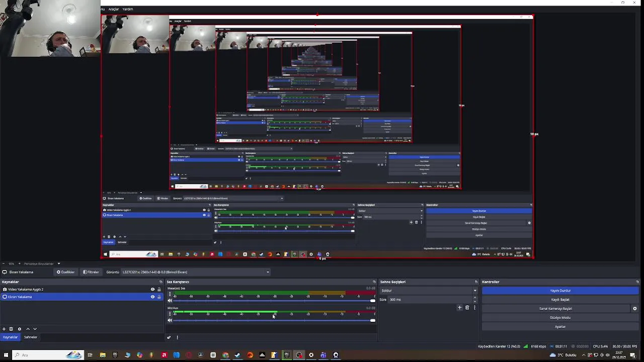Viewport: 644px width, 362px height.
Task: Move selected source up
Action: coord(28,329)
